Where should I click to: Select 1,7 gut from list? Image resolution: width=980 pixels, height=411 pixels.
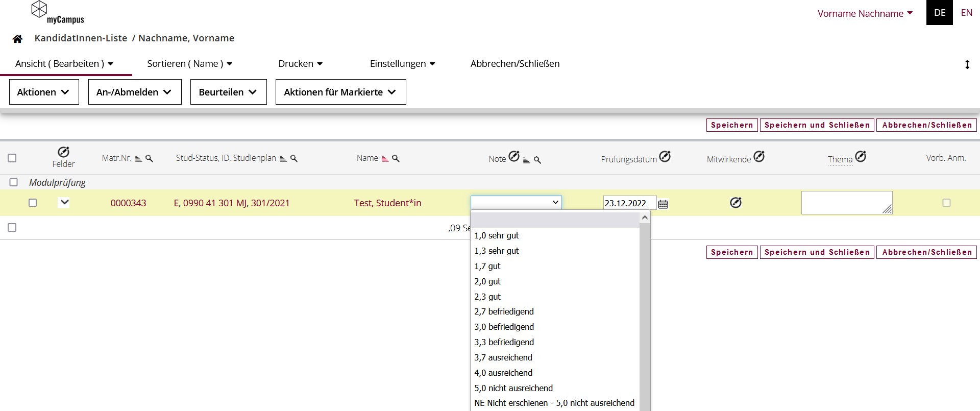pos(555,266)
